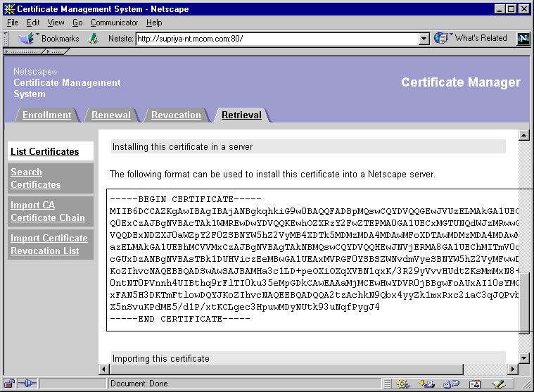
Task: Open the Edit menu
Action: pyautogui.click(x=33, y=23)
